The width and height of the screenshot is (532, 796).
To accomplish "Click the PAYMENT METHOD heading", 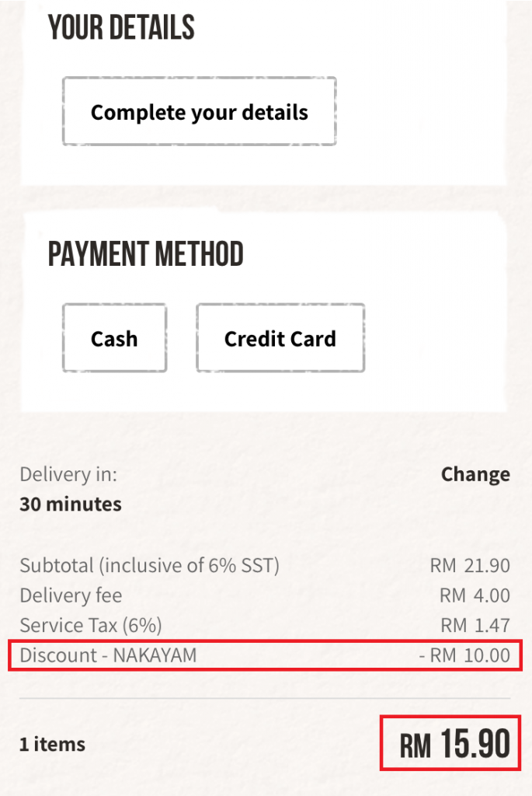I will click(146, 254).
